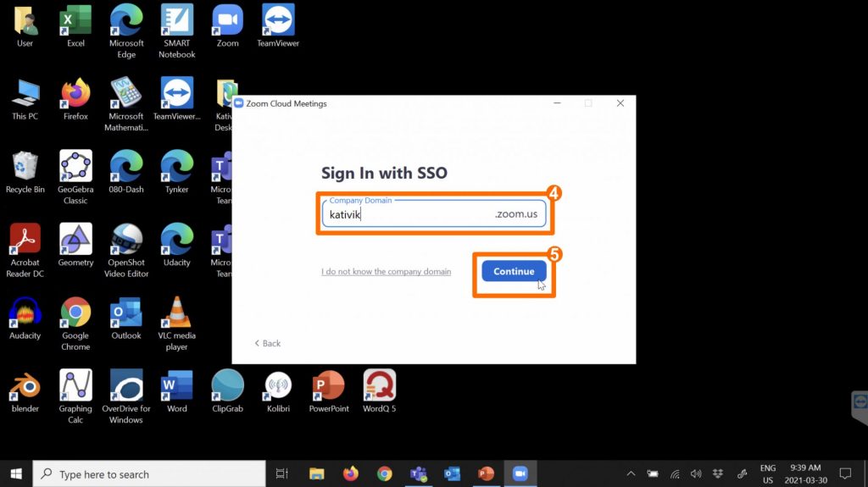The height and width of the screenshot is (487, 868).
Task: Open "I do not know the company domain" link
Action: pos(386,272)
